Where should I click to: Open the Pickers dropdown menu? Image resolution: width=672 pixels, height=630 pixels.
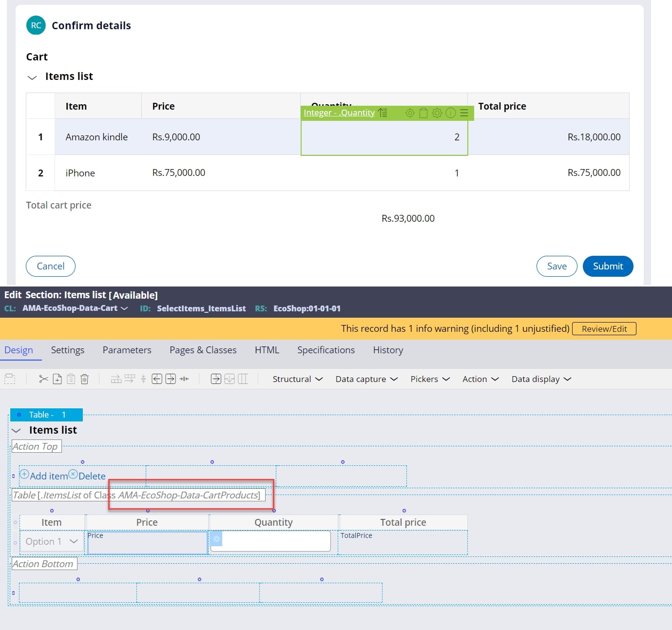430,379
